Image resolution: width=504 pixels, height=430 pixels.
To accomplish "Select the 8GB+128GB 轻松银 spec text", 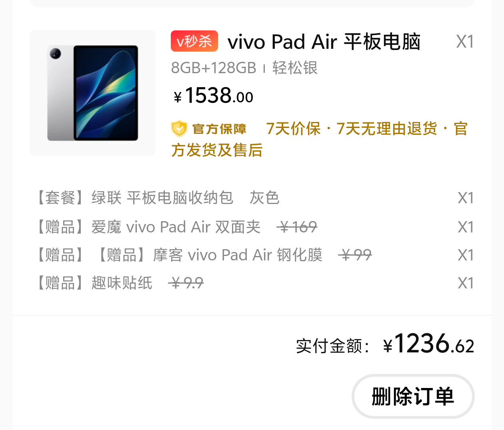I will [244, 68].
